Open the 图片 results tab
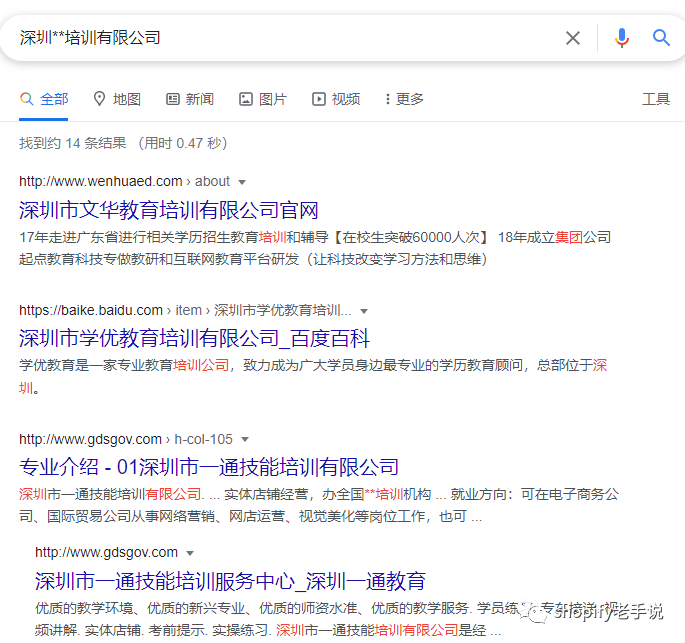Image resolution: width=685 pixels, height=643 pixels. coord(263,99)
